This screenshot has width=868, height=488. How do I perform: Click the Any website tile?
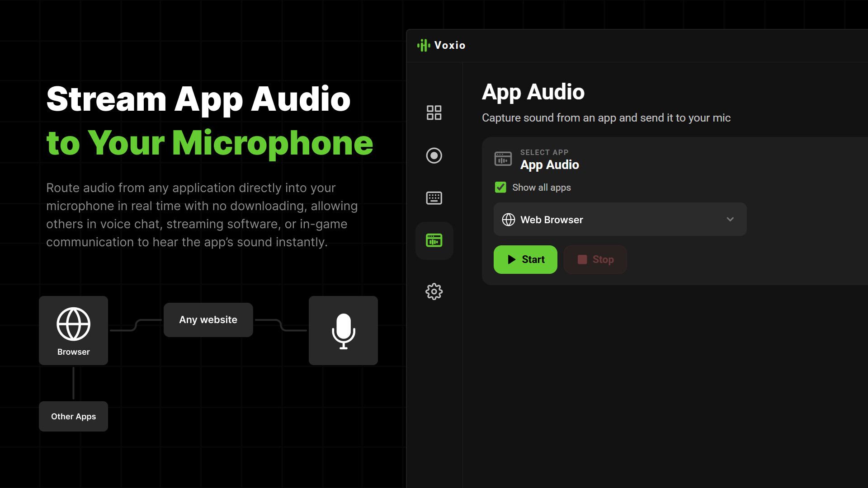click(x=208, y=319)
